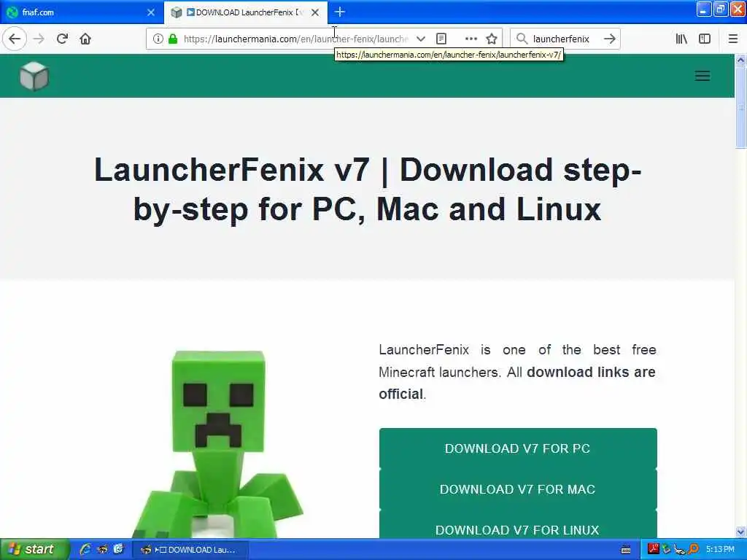This screenshot has height=560, width=747.
Task: Open the Library bookshelf icon
Action: 681,39
